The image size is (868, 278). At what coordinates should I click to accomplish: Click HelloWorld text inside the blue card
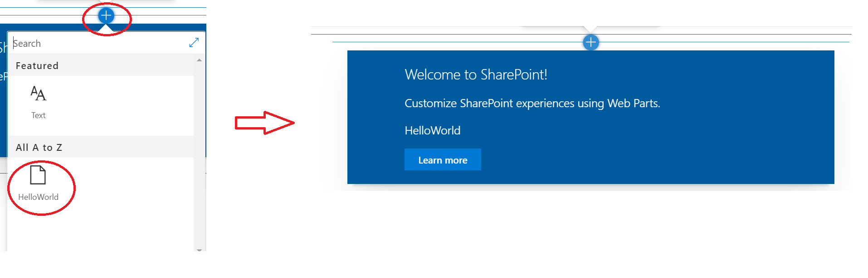(x=432, y=131)
